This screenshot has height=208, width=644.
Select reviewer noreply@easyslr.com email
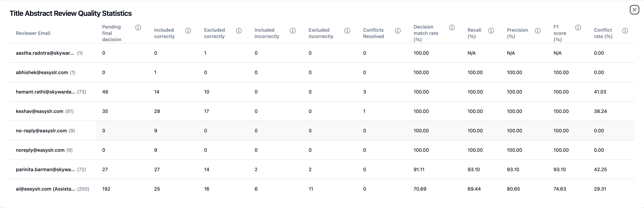tap(40, 150)
